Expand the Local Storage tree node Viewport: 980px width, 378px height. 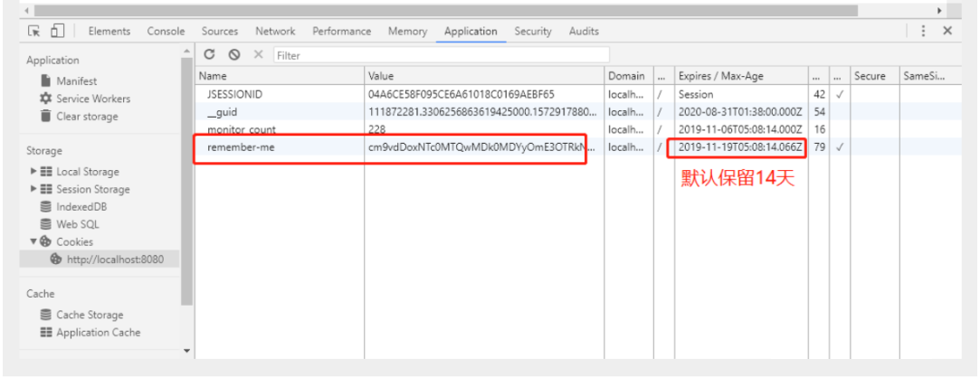point(34,172)
